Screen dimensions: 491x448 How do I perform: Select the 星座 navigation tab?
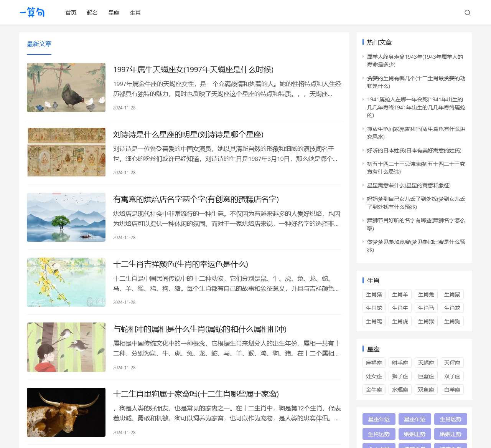[x=114, y=13]
